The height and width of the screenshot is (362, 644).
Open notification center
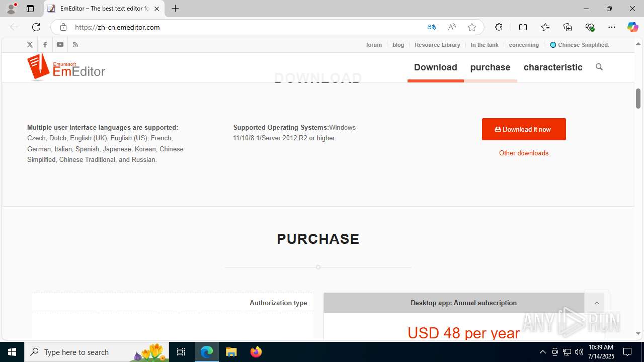tap(628, 352)
